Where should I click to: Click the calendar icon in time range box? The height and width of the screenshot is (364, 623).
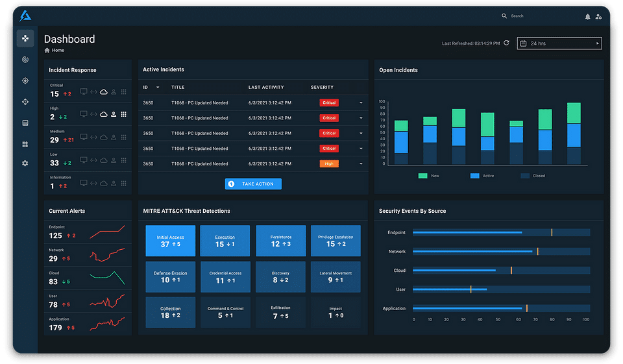(523, 43)
